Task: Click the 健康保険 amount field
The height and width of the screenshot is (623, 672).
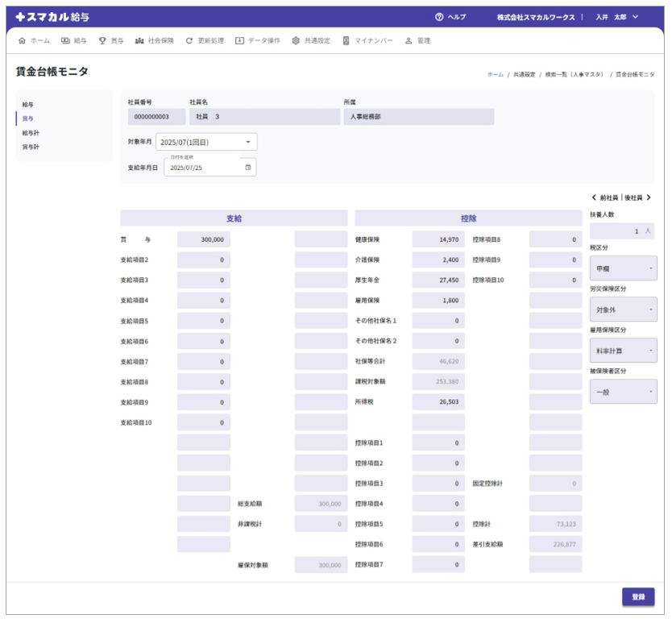Action: tap(438, 239)
